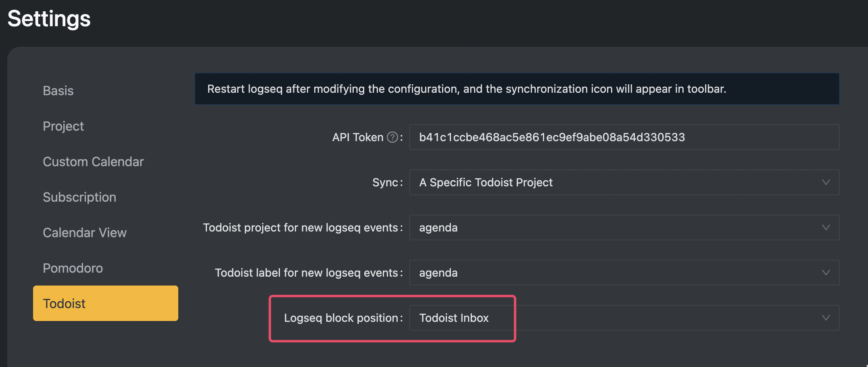
Task: Select the Subscription settings tab
Action: coord(79,197)
